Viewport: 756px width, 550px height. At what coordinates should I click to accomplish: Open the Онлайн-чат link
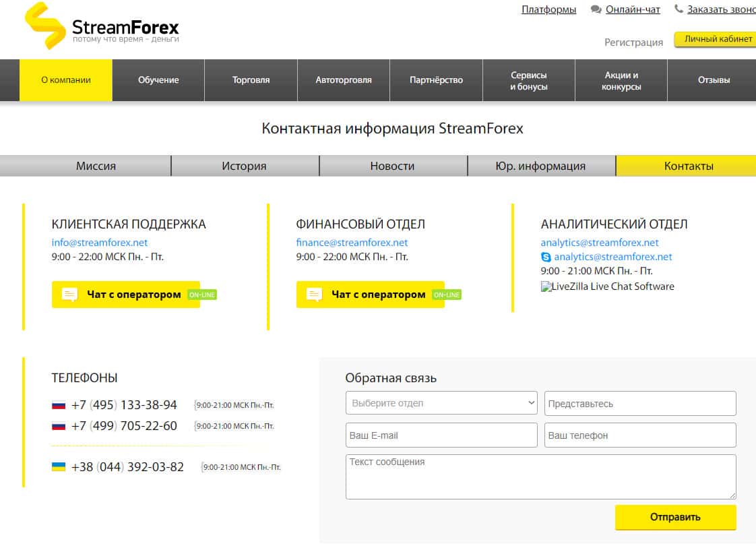pyautogui.click(x=633, y=9)
